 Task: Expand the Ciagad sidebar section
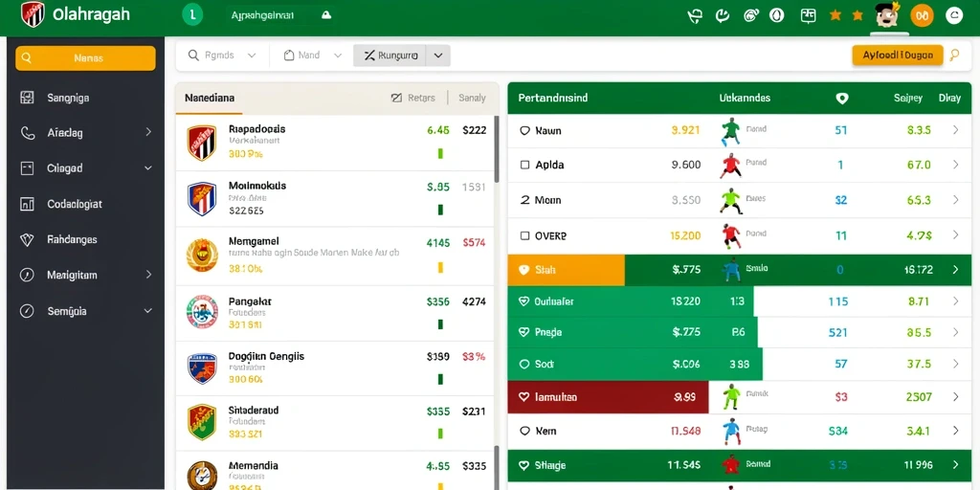click(x=148, y=168)
